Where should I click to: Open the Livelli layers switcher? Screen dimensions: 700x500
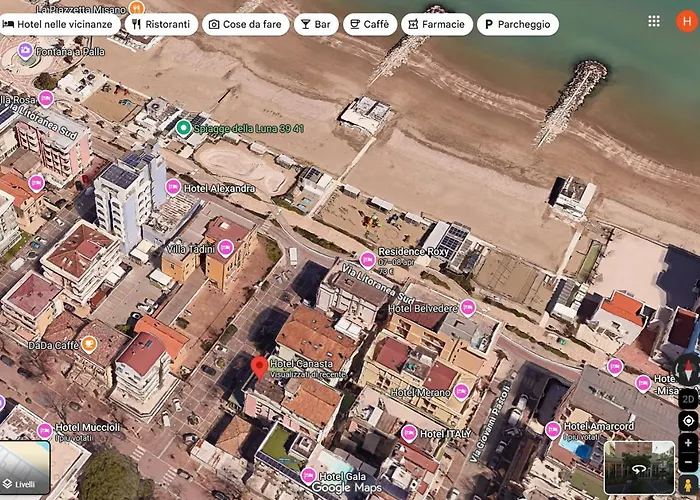[25, 467]
